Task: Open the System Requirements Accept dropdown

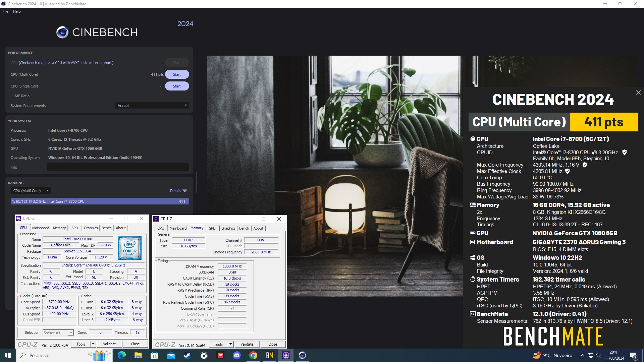Action: coord(152,106)
